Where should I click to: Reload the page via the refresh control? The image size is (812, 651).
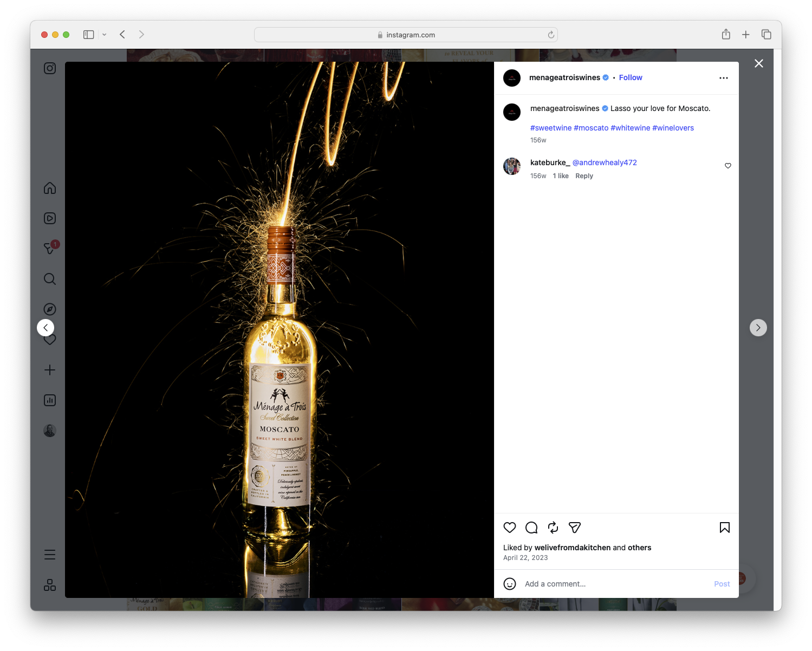pyautogui.click(x=551, y=34)
